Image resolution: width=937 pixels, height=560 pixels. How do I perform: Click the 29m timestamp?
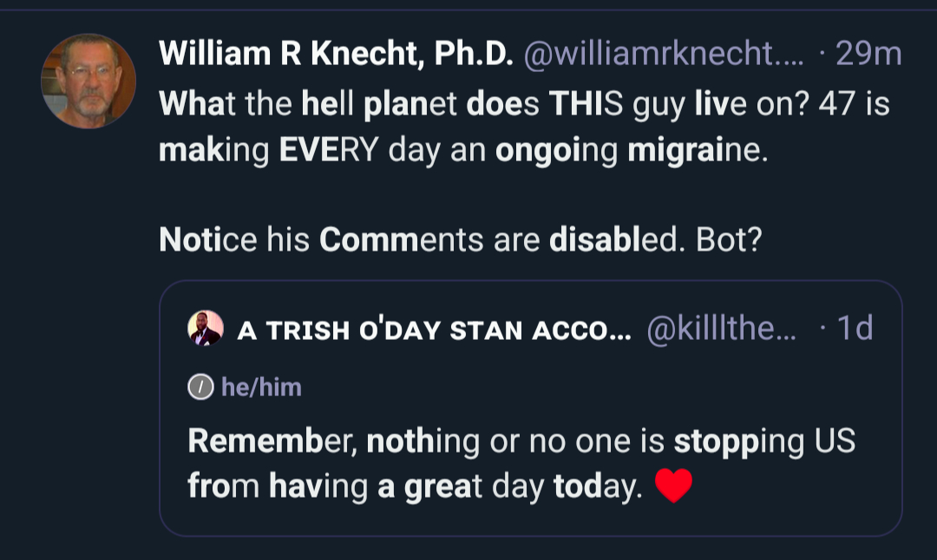868,56
